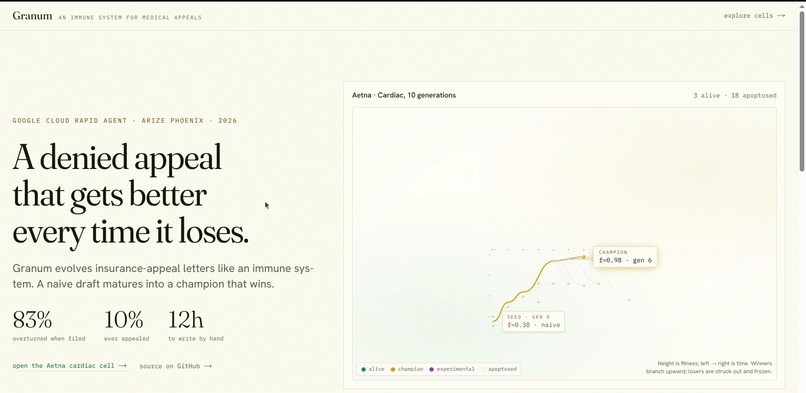Click the 12h to write by hand stat

[195, 326]
